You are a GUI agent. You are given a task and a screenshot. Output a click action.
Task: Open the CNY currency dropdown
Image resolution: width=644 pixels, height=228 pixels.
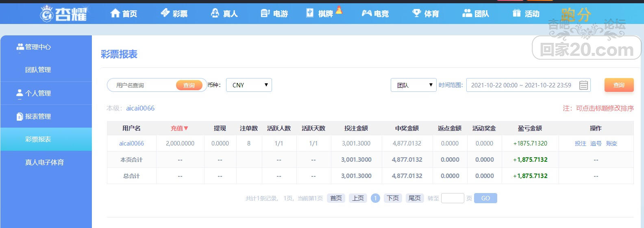(x=249, y=85)
